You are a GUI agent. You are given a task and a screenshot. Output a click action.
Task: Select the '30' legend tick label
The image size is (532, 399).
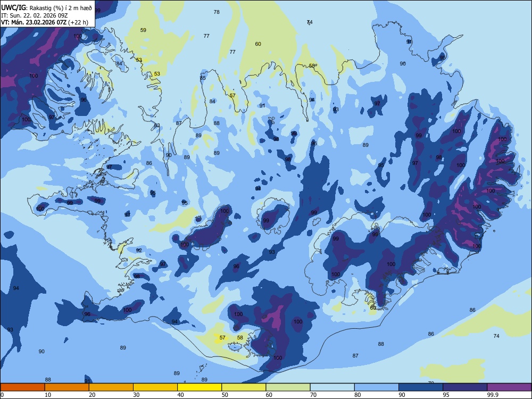tap(136, 395)
